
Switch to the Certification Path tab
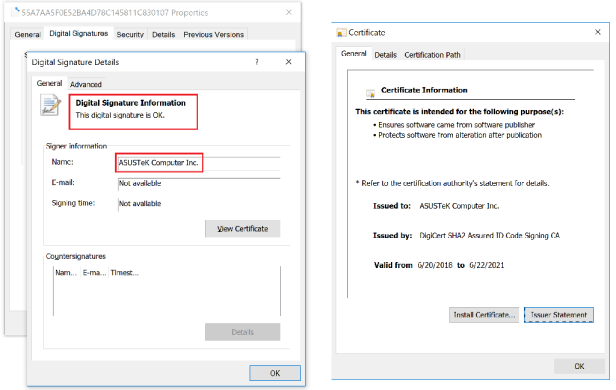point(432,55)
